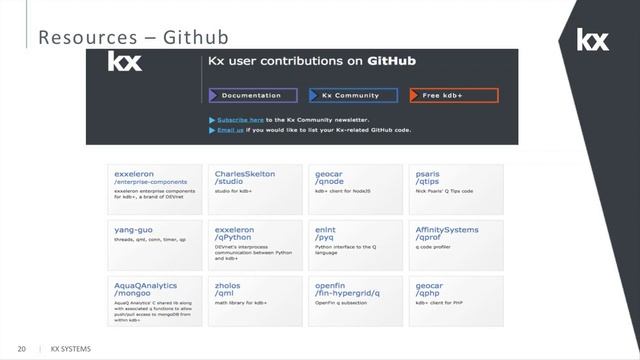Click the blue arrow on the Kx Community button
This screenshot has width=640, height=360.
pyautogui.click(x=313, y=96)
